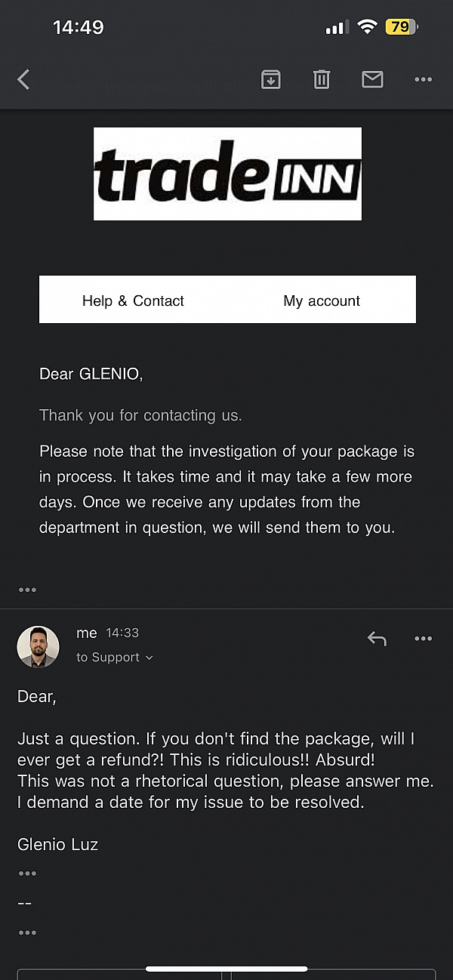The width and height of the screenshot is (453, 980).
Task: Open the 'Help & Contact' link
Action: click(x=133, y=300)
